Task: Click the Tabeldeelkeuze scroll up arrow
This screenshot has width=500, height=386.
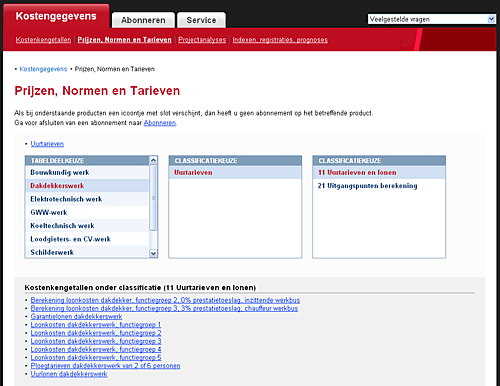Action: (153, 160)
